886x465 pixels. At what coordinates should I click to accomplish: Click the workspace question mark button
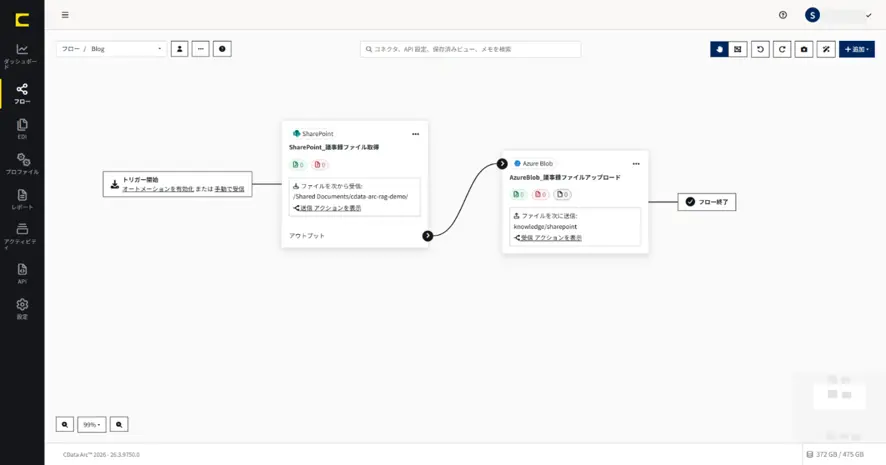tap(222, 49)
